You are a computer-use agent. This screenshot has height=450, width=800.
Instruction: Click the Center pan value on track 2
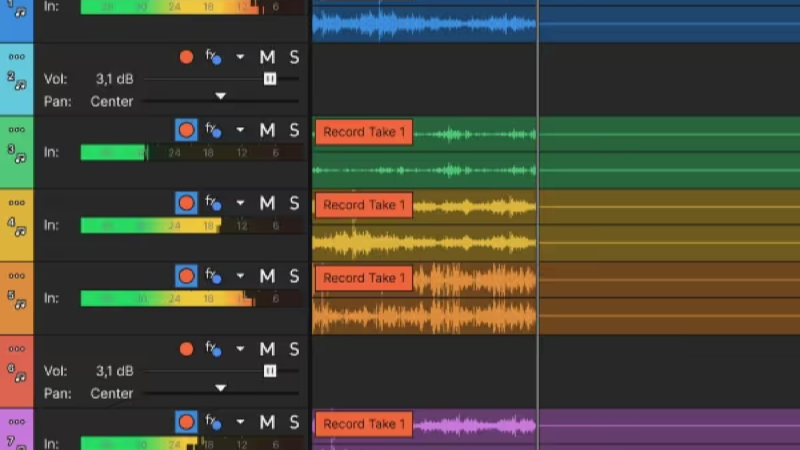coord(112,102)
